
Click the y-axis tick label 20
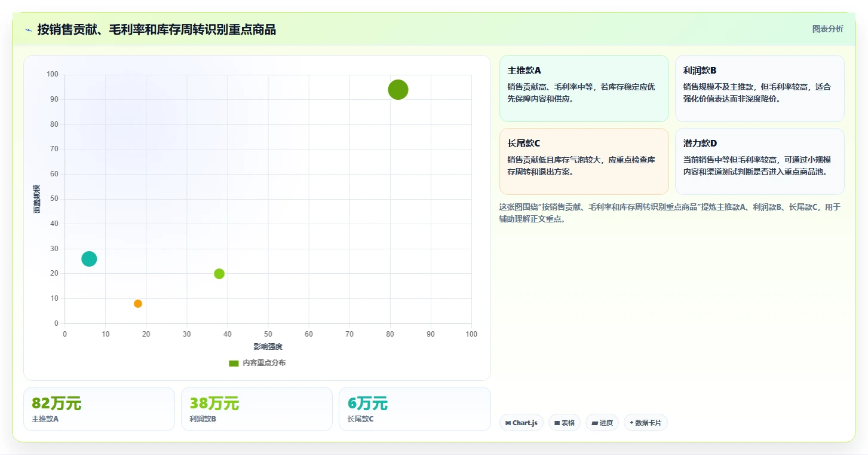(54, 273)
